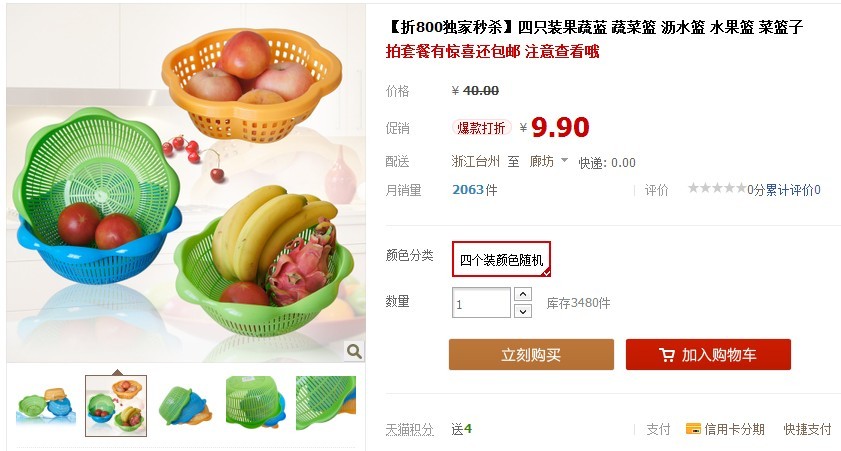Open the 廊坊 delivery destination dropdown
The image size is (841, 451).
click(x=548, y=161)
